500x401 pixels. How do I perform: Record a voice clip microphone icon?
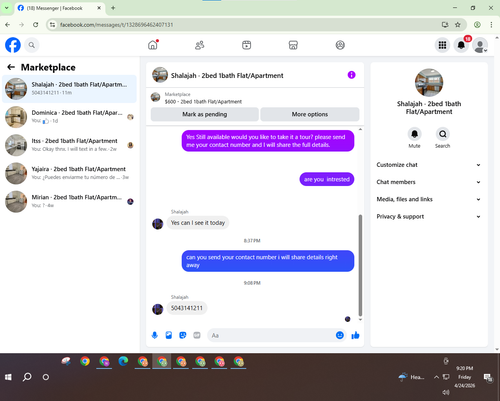point(155,335)
